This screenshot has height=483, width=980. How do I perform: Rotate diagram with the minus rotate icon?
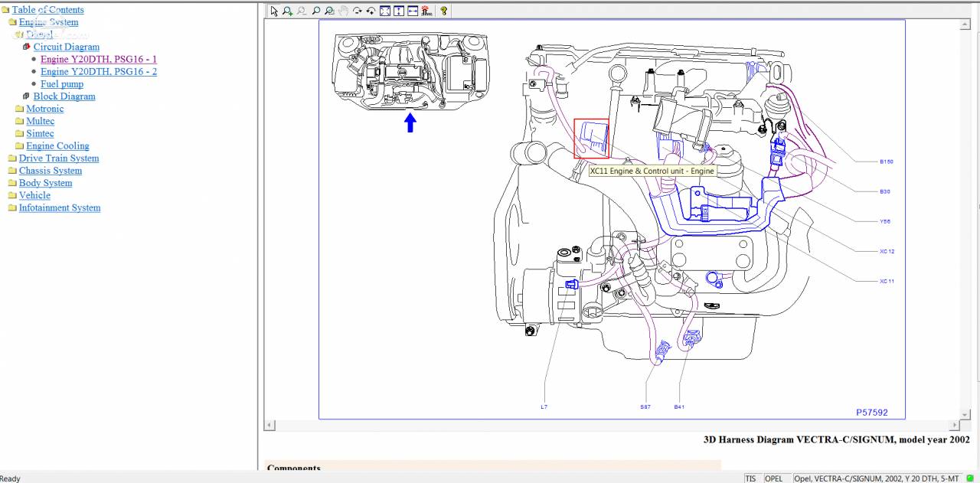tap(357, 11)
